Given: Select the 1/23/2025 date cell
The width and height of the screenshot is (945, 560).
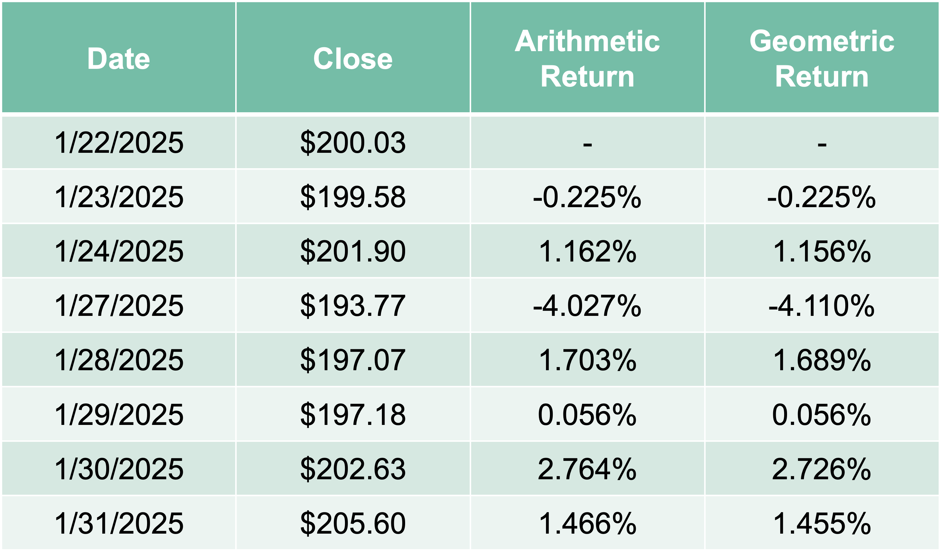Looking at the screenshot, I should click(119, 197).
